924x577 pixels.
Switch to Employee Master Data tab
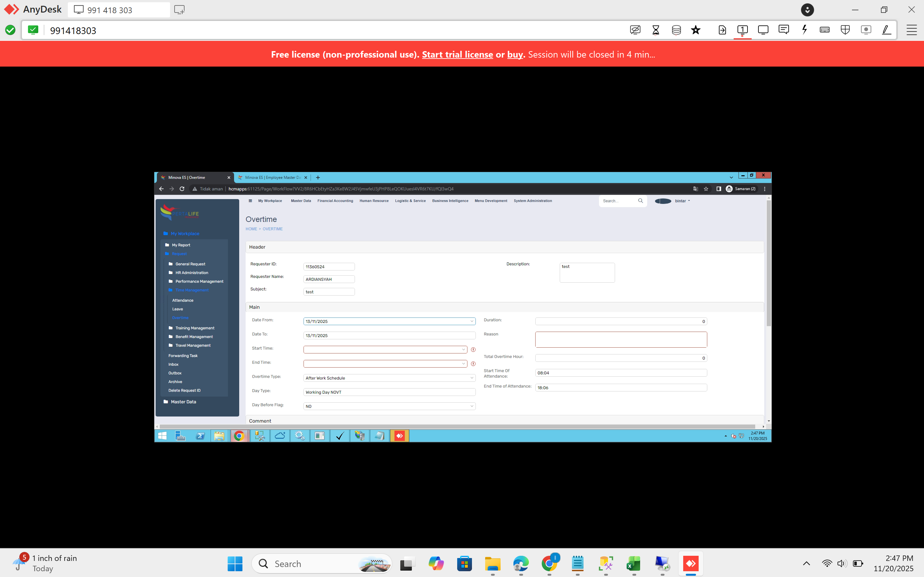(272, 178)
